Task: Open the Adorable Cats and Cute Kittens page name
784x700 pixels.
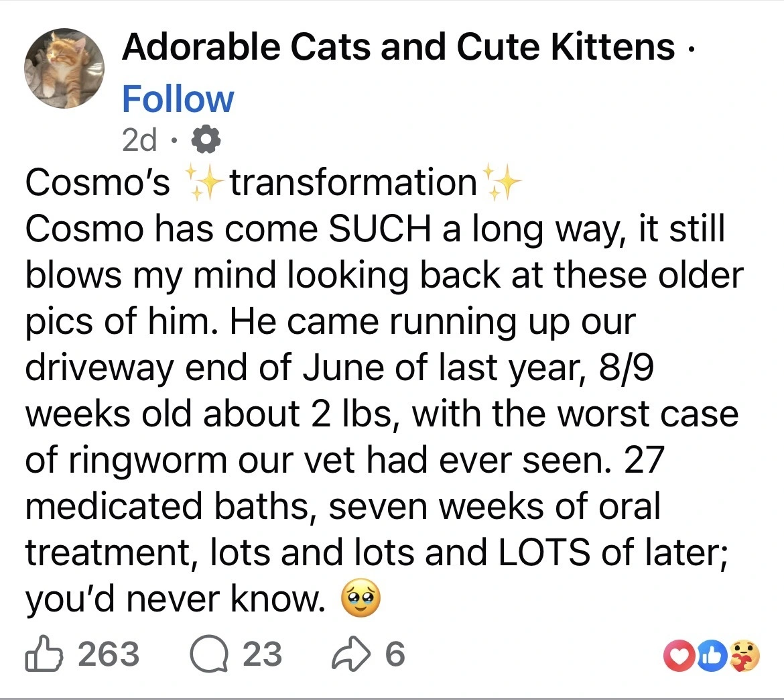Action: click(398, 47)
